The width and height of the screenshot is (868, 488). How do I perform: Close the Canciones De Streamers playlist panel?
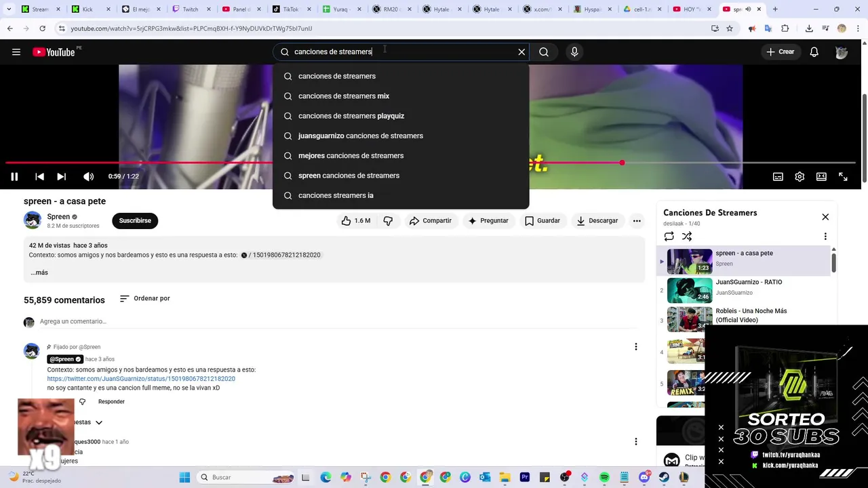point(825,217)
